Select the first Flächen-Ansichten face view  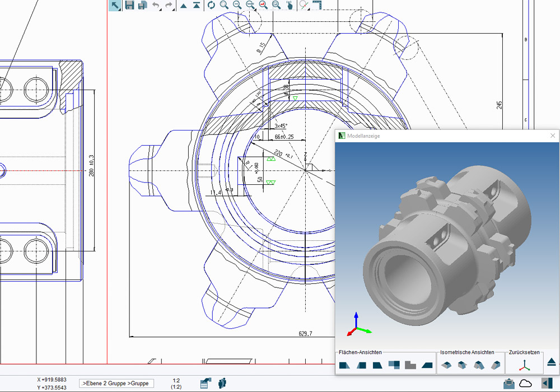click(345, 365)
